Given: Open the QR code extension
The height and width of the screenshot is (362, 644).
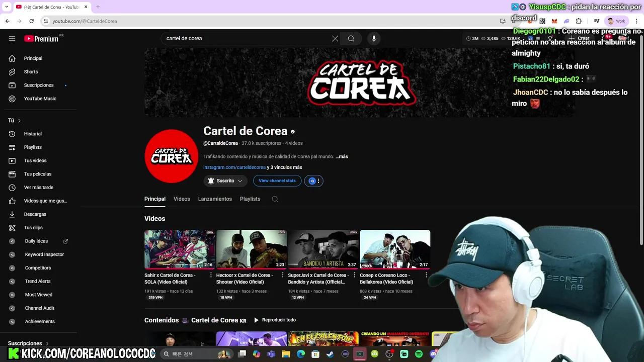Looking at the screenshot, I should tap(542, 21).
